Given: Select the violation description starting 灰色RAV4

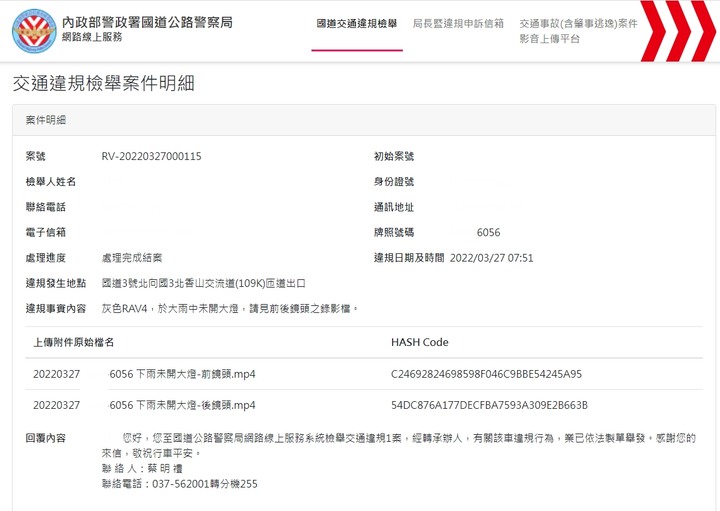Looking at the screenshot, I should pos(230,309).
